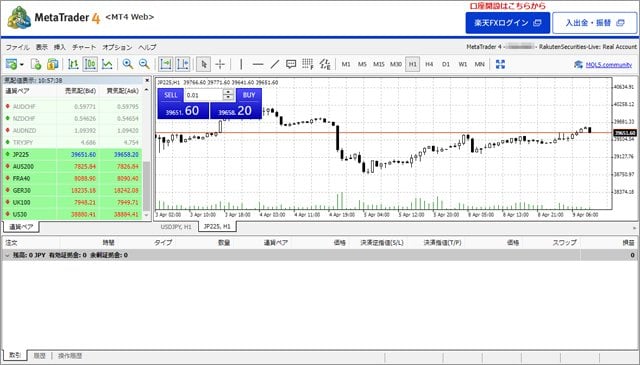This screenshot has height=365, width=640.
Task: Switch to line chart display
Action: click(107, 64)
